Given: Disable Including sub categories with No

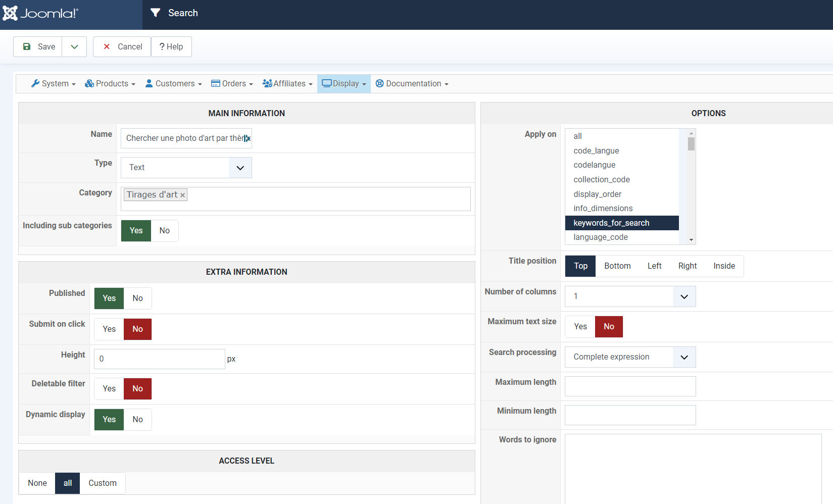Looking at the screenshot, I should pyautogui.click(x=165, y=231).
